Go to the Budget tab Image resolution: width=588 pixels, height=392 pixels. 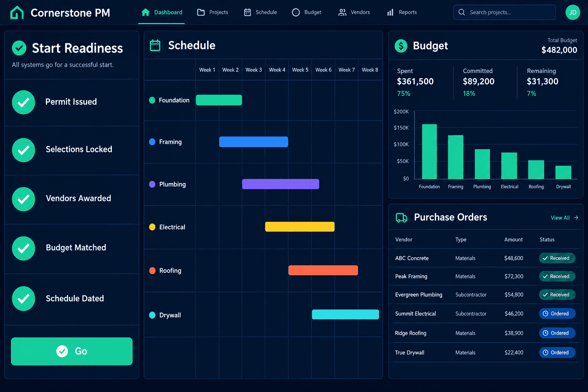tap(307, 12)
